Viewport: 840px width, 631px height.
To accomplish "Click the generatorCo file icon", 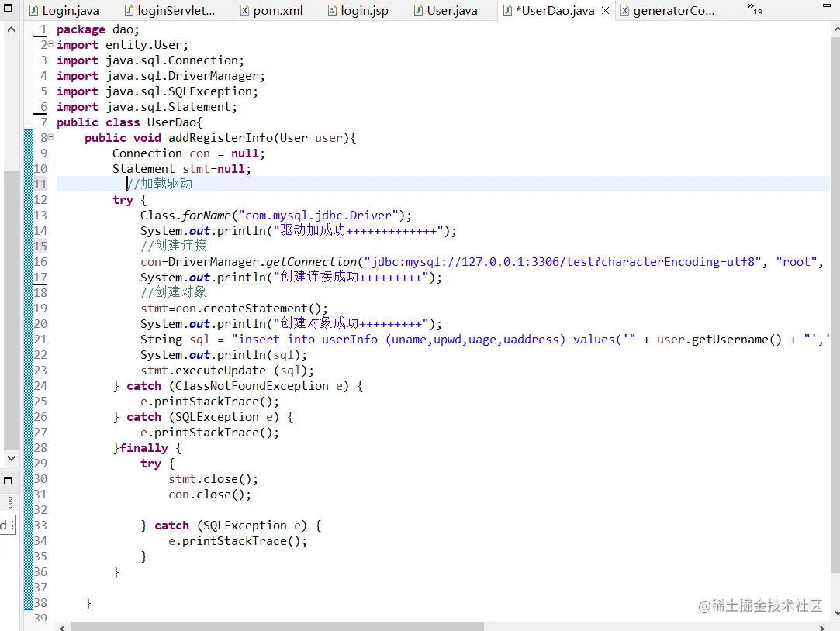I will click(624, 10).
